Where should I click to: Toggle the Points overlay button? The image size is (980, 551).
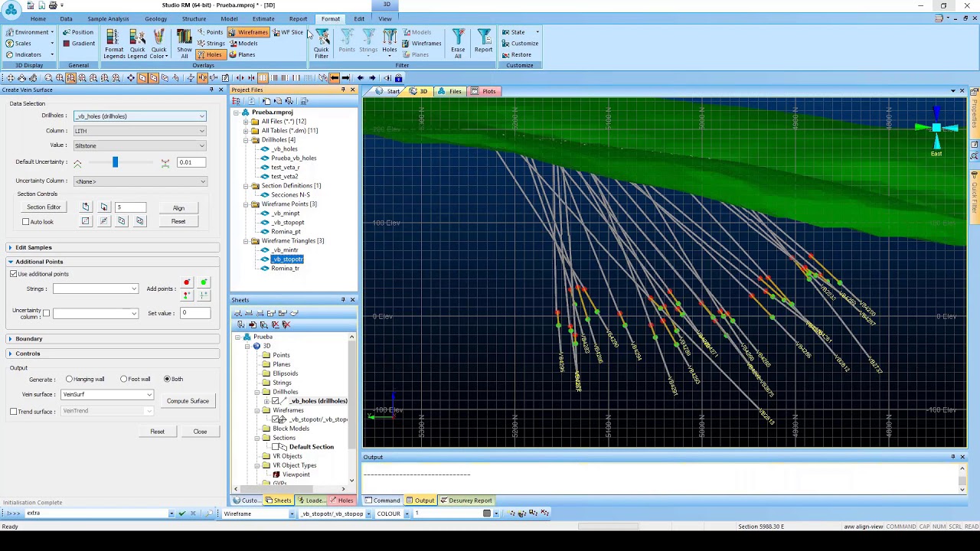click(x=210, y=32)
